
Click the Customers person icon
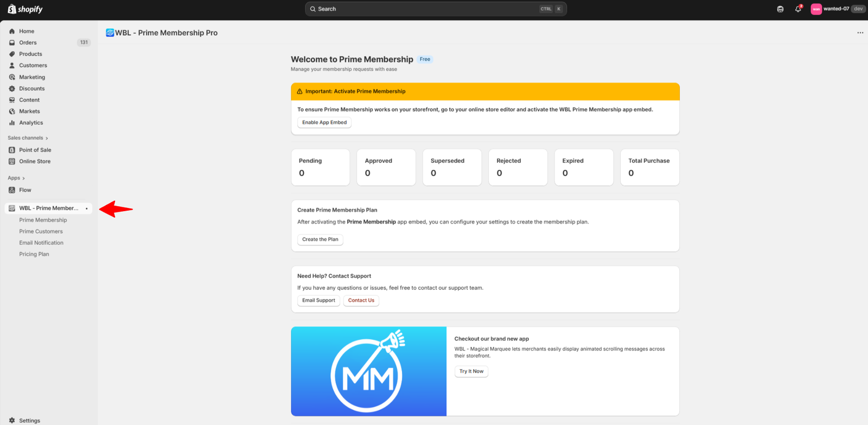pyautogui.click(x=12, y=66)
